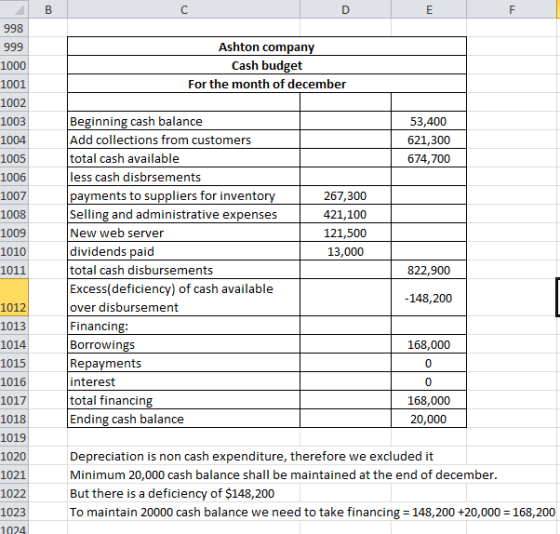Select the 421,100 value cell
560x534 pixels.
coord(345,214)
